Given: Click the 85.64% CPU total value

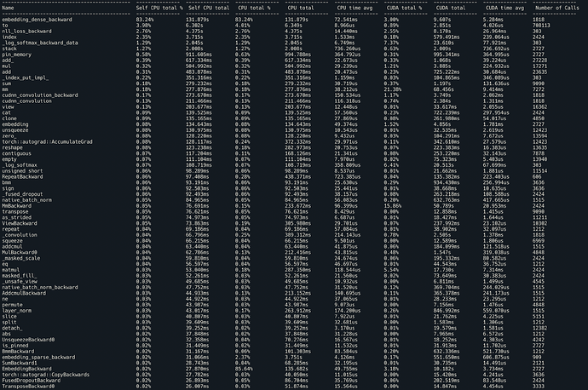Looking at the screenshot, I should point(244,369).
